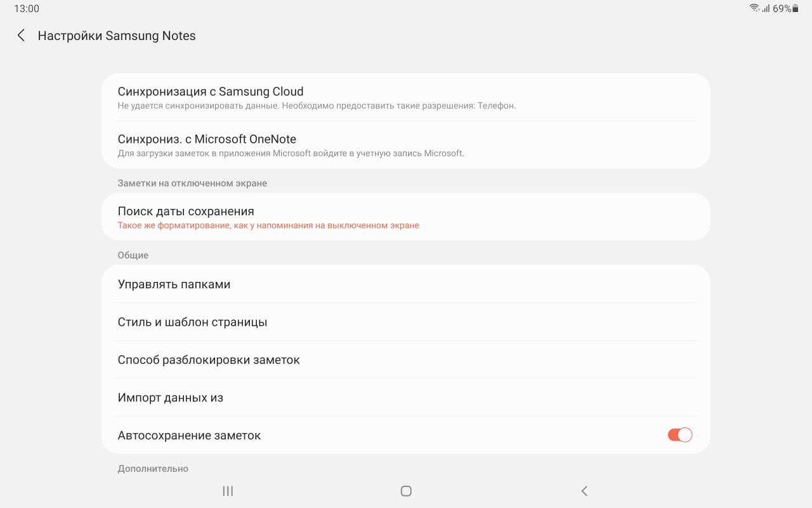Open Стиль и шаблон страницы
812x508 pixels.
pos(192,322)
